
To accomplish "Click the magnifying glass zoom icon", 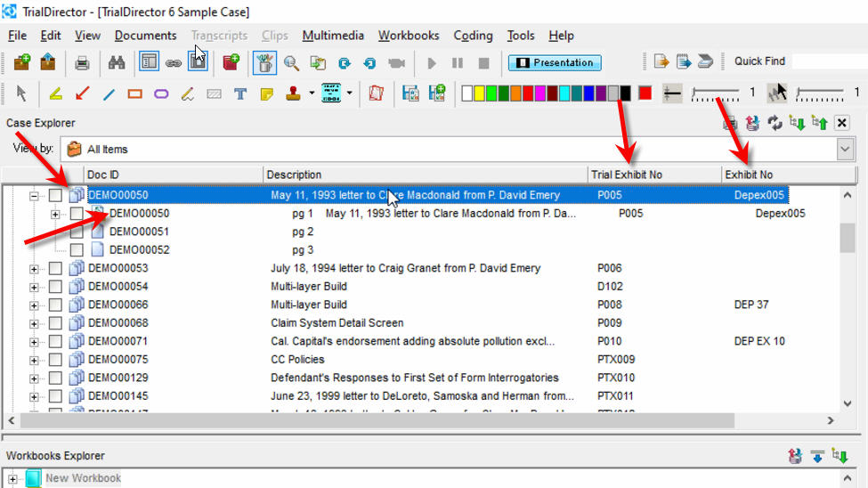I will click(291, 63).
